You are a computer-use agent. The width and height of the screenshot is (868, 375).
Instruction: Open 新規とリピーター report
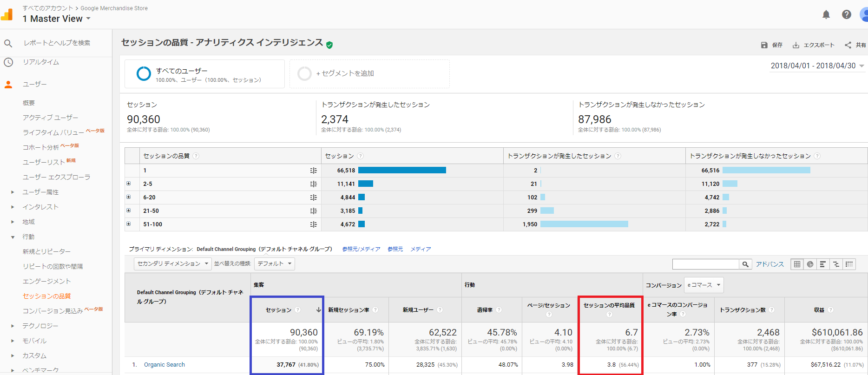click(47, 252)
